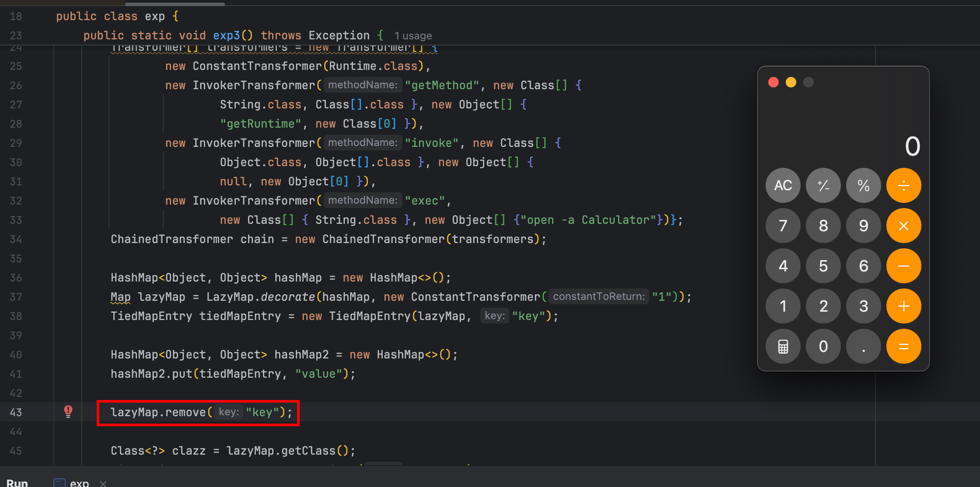Click the "getMethod" string on line 26
Viewport: 980px width, 487px height.
(442, 85)
